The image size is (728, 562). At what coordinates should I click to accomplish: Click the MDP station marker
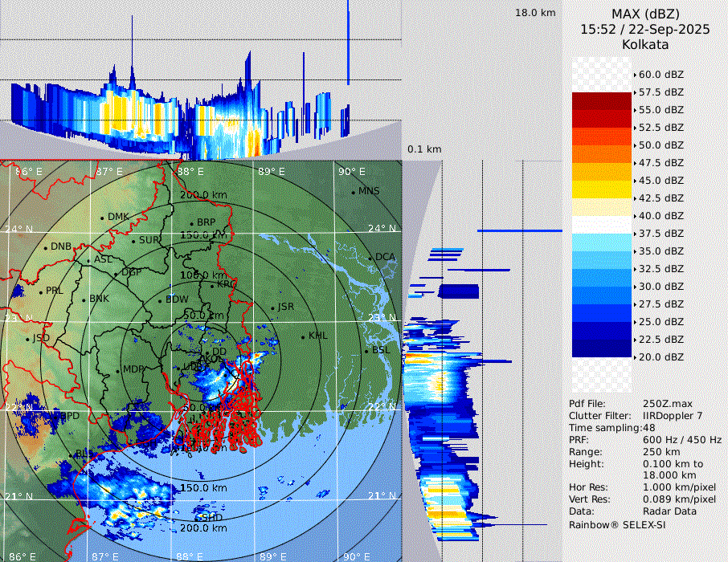click(x=117, y=370)
